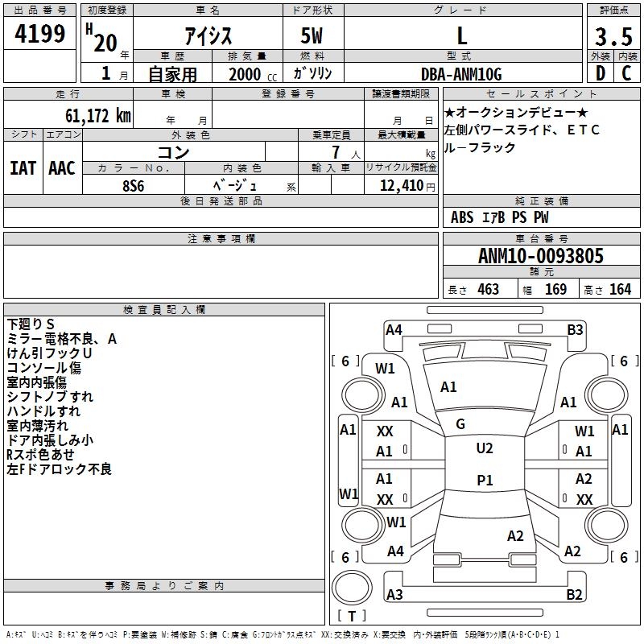Click the door type 5W value

tap(312, 35)
